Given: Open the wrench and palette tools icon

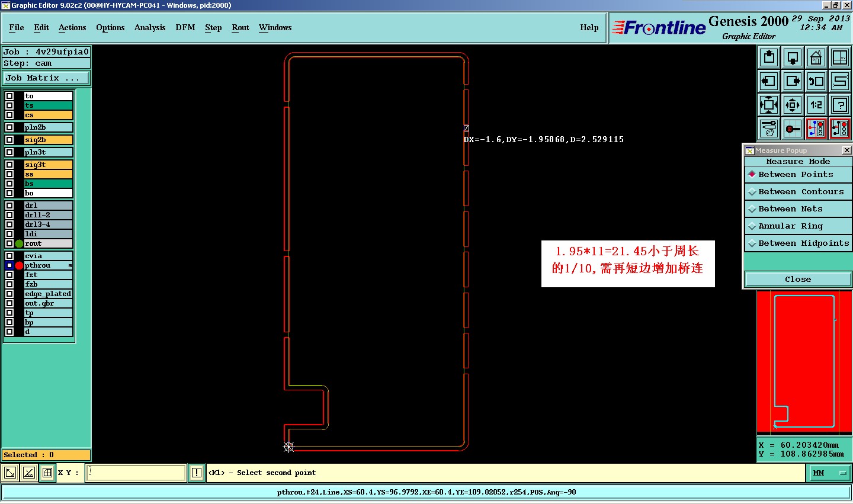Looking at the screenshot, I should [x=769, y=129].
